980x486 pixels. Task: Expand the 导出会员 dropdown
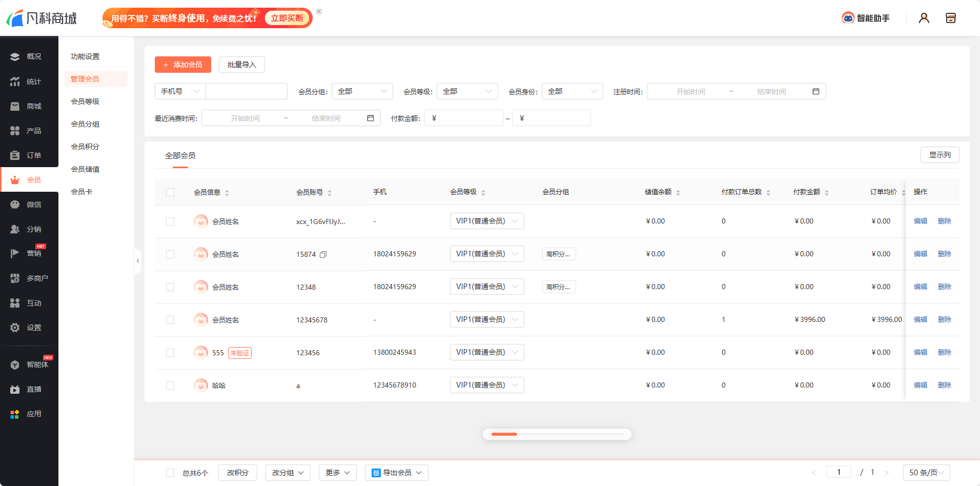[397, 473]
